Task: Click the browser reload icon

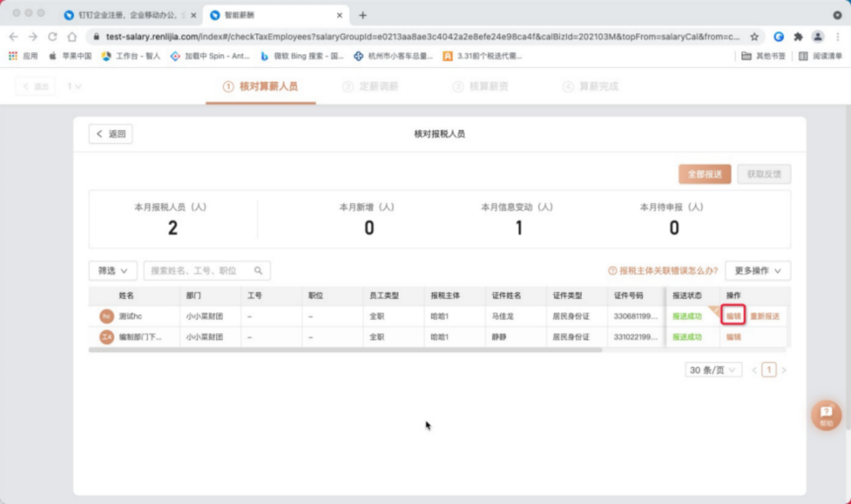Action: (53, 37)
